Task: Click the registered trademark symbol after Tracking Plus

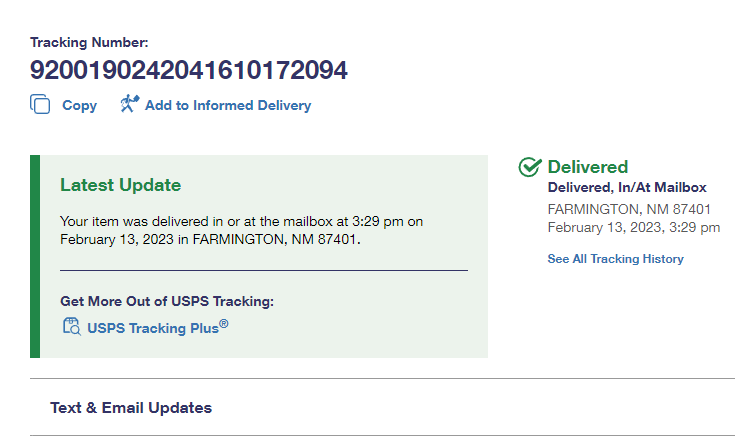Action: (224, 322)
